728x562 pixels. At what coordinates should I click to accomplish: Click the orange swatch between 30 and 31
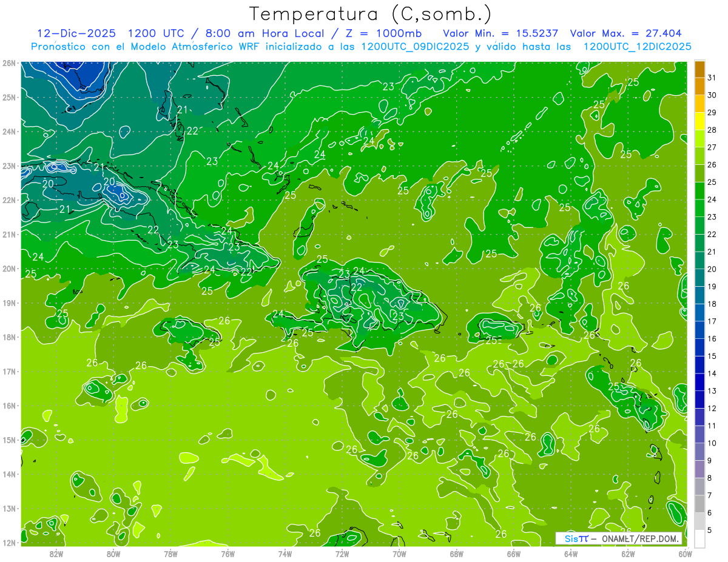699,86
